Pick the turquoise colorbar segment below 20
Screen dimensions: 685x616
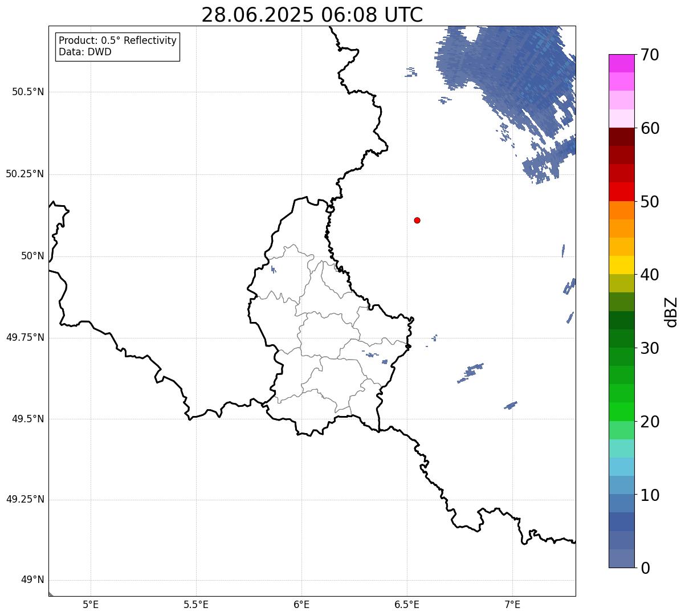click(x=621, y=448)
